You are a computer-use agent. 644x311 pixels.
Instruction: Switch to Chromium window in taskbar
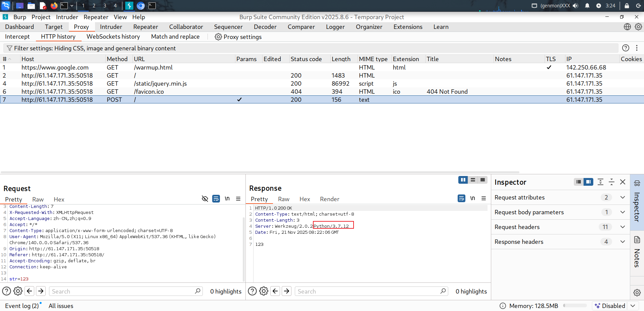click(x=141, y=6)
